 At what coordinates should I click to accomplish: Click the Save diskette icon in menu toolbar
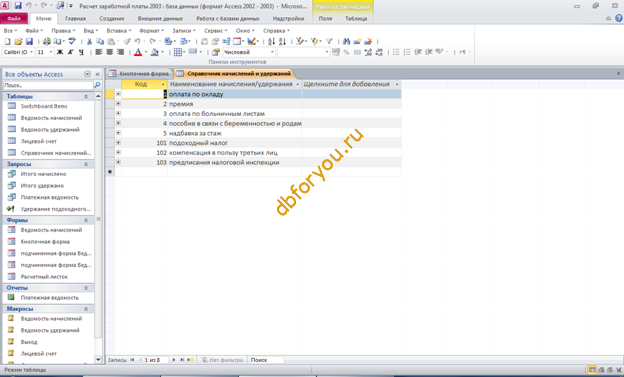(x=29, y=41)
